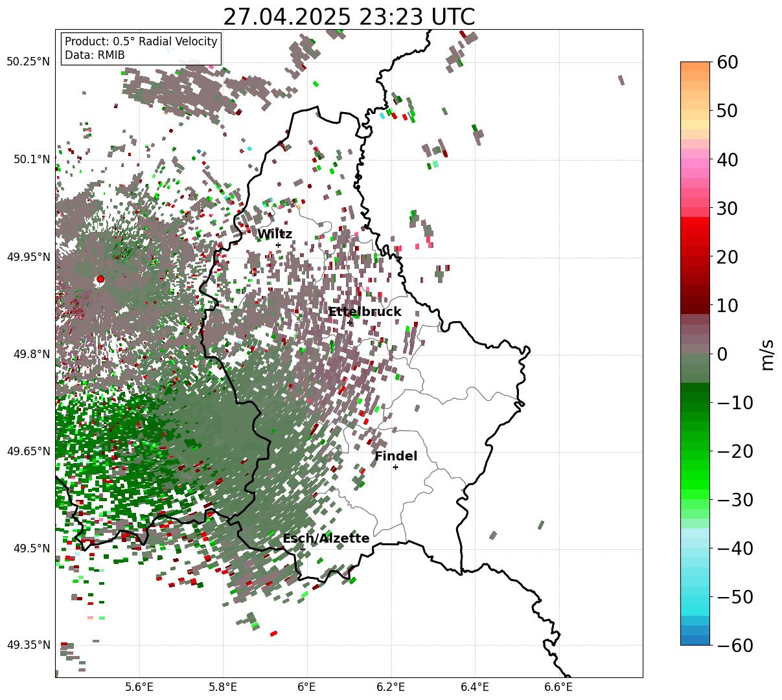Click the 50.1°N latitude label
782x700 pixels.
[x=31, y=159]
